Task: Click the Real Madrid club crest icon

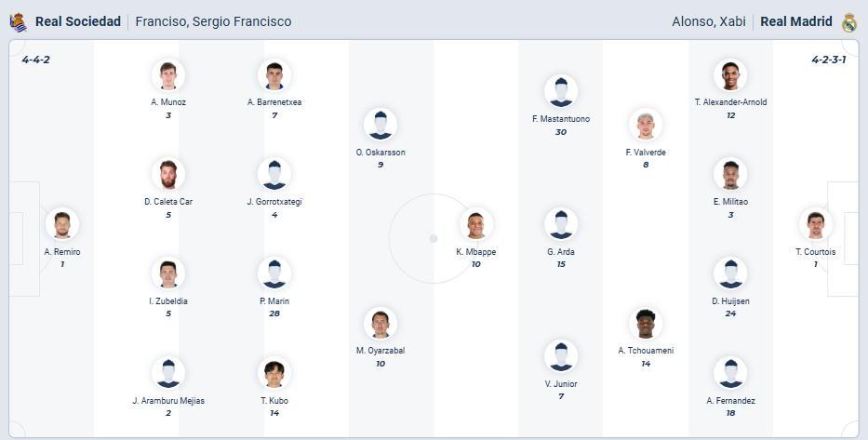Action: (x=849, y=22)
